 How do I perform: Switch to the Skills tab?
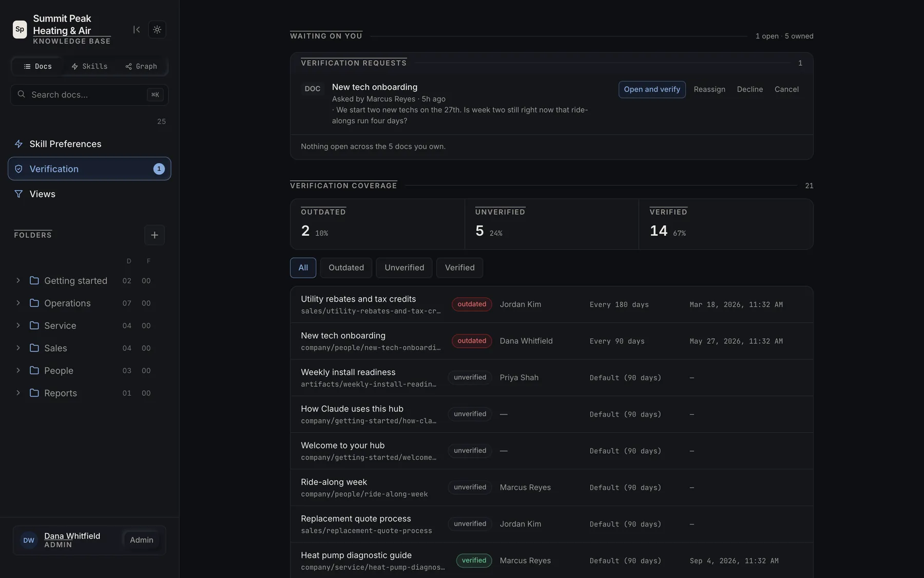pos(89,66)
